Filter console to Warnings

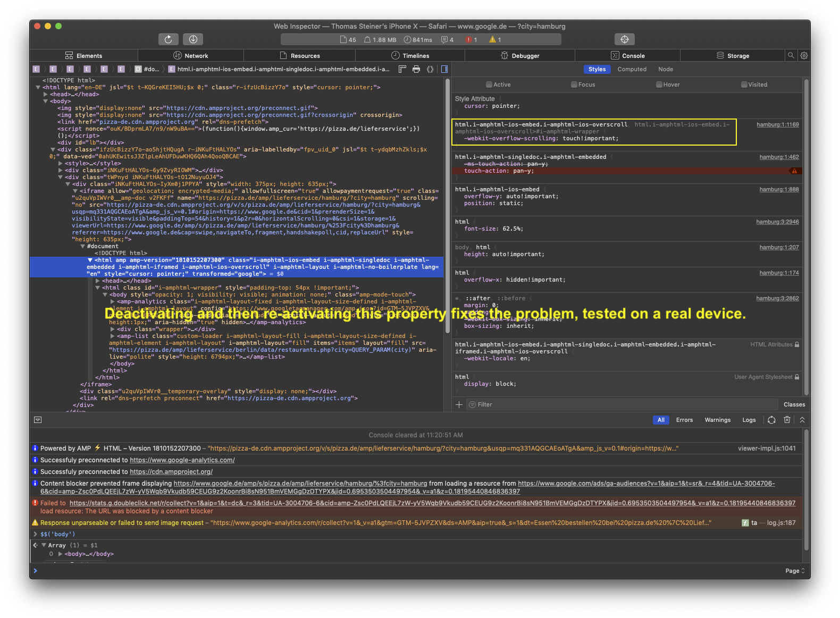(x=718, y=420)
